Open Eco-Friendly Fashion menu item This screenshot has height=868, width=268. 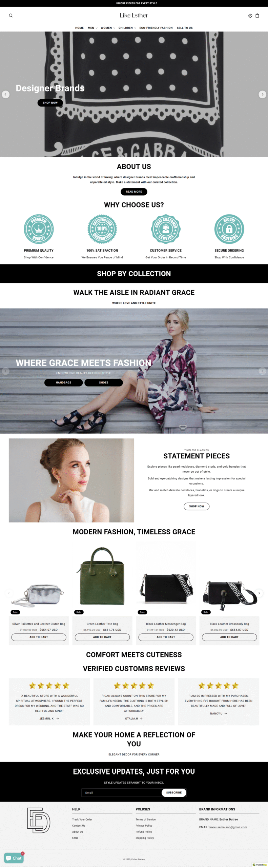pos(156,28)
